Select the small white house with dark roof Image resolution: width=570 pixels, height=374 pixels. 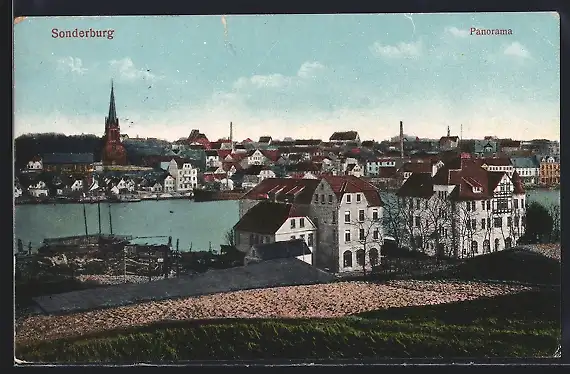tap(275, 225)
